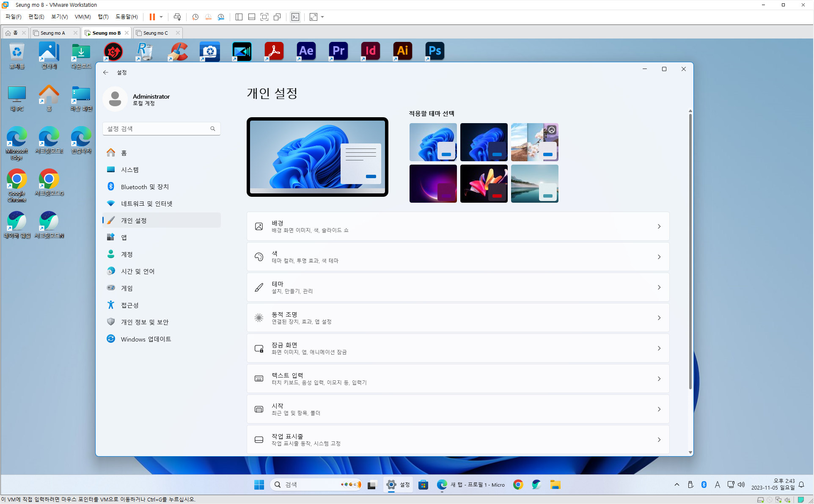Apply the purple Glow theme thumbnail
The image size is (814, 504).
(x=433, y=184)
